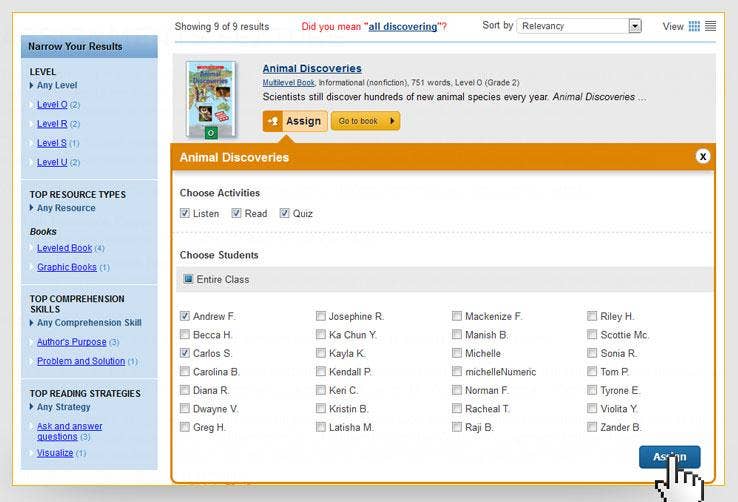738x502 pixels.
Task: Check student Sonia R.
Action: point(592,353)
